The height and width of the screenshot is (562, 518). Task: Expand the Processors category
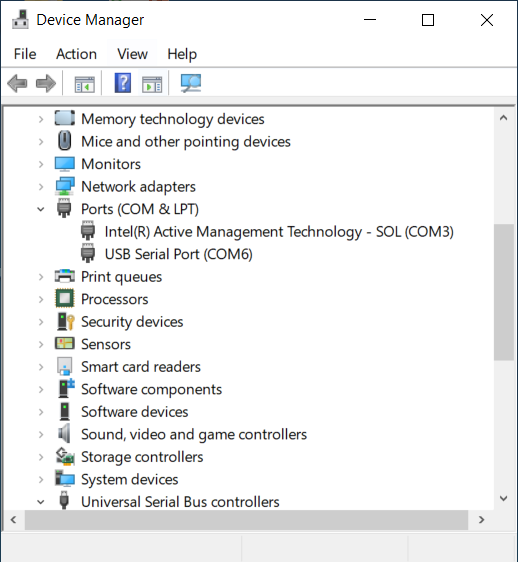click(x=41, y=299)
